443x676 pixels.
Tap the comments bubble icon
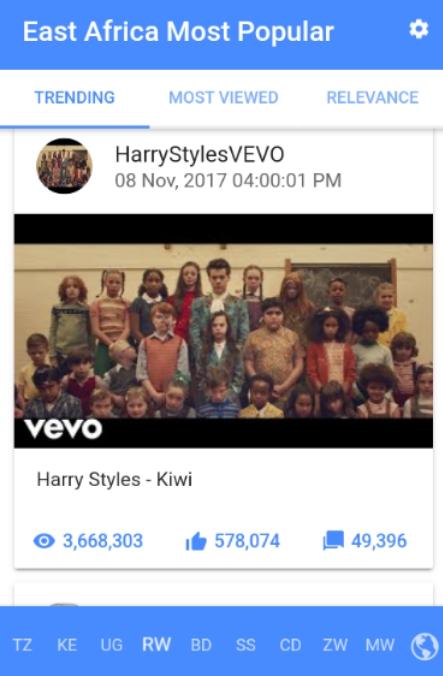pos(333,541)
